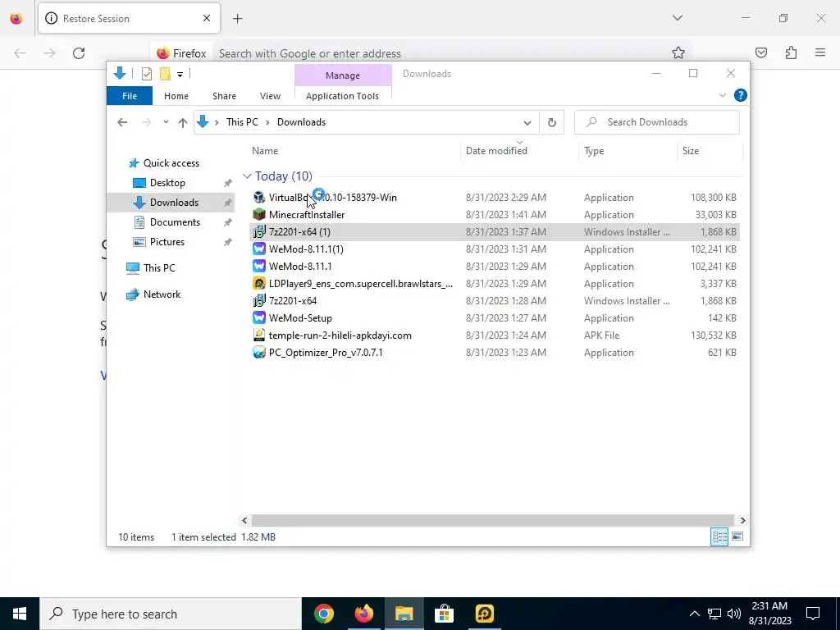Open a new Firefox tab
The width and height of the screenshot is (840, 630).
[x=237, y=19]
